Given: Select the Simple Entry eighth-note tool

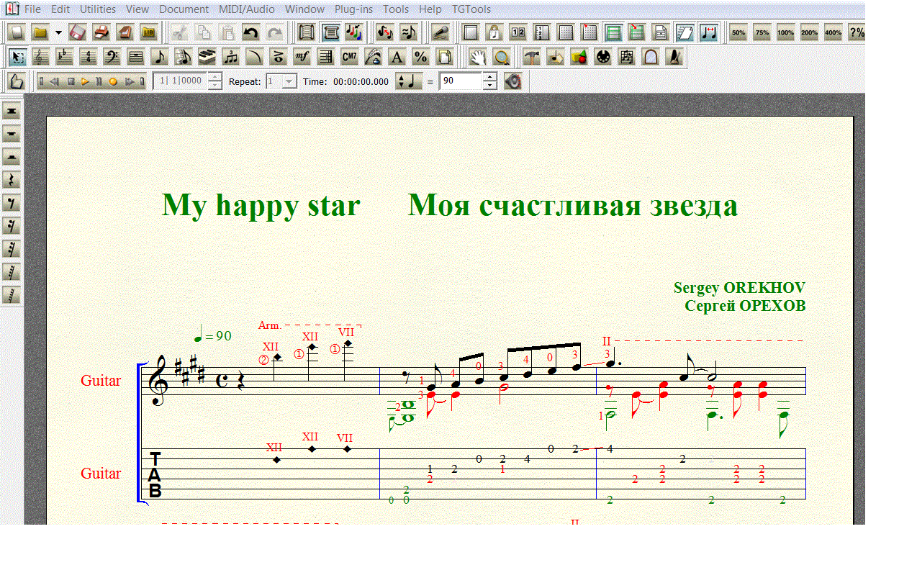Looking at the screenshot, I should point(160,57).
